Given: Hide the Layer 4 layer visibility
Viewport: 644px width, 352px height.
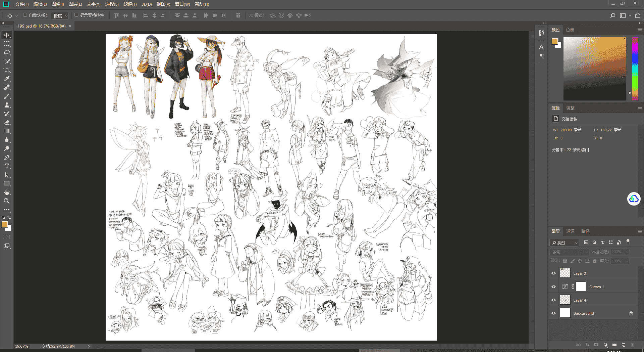Looking at the screenshot, I should click(553, 300).
